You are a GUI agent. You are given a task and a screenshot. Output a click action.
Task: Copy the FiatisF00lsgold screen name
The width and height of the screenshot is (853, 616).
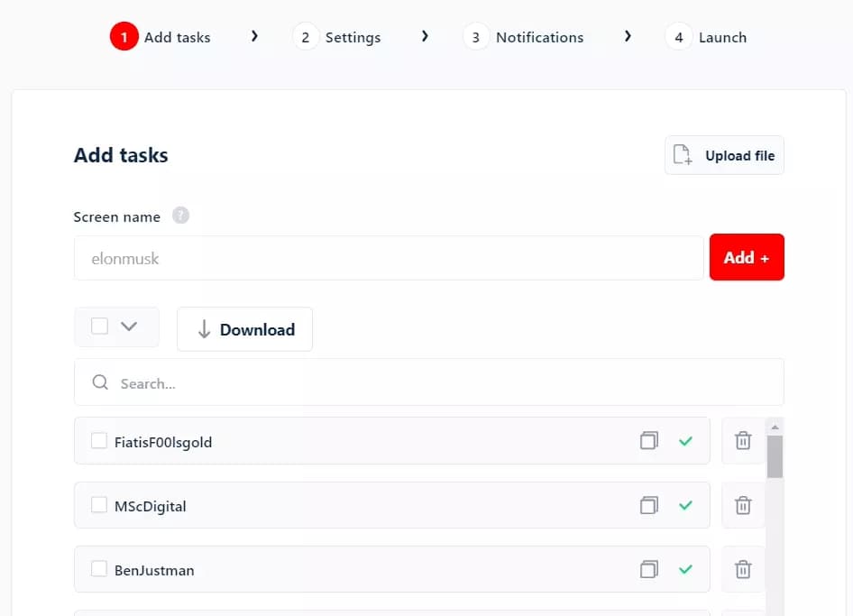[x=648, y=441]
